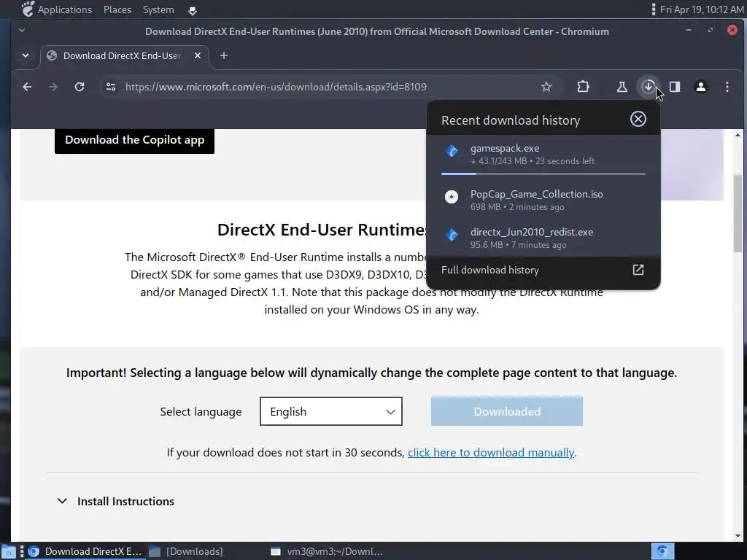Image resolution: width=747 pixels, height=560 pixels.
Task: Click the PopCap_Game_Collection.iso disc icon
Action: pos(451,196)
